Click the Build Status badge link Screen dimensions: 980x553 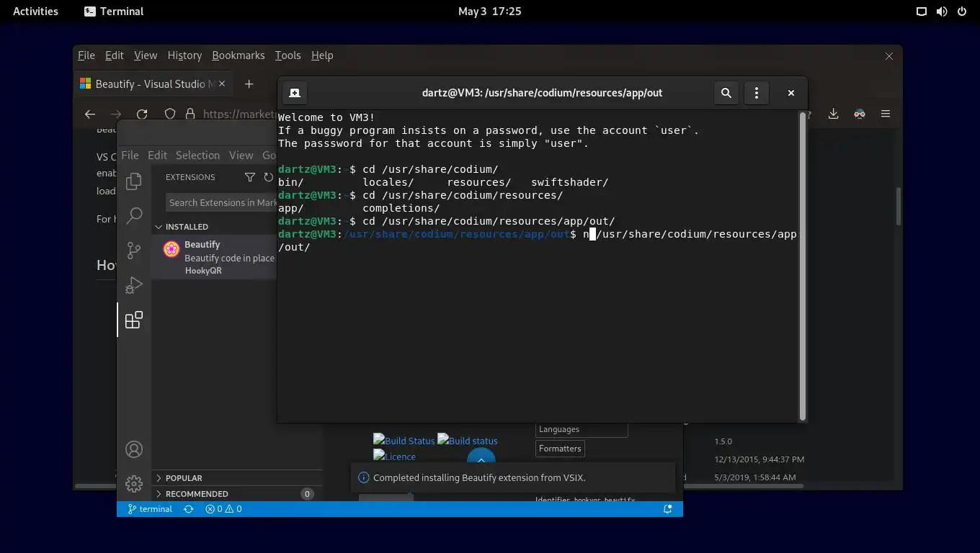(404, 441)
